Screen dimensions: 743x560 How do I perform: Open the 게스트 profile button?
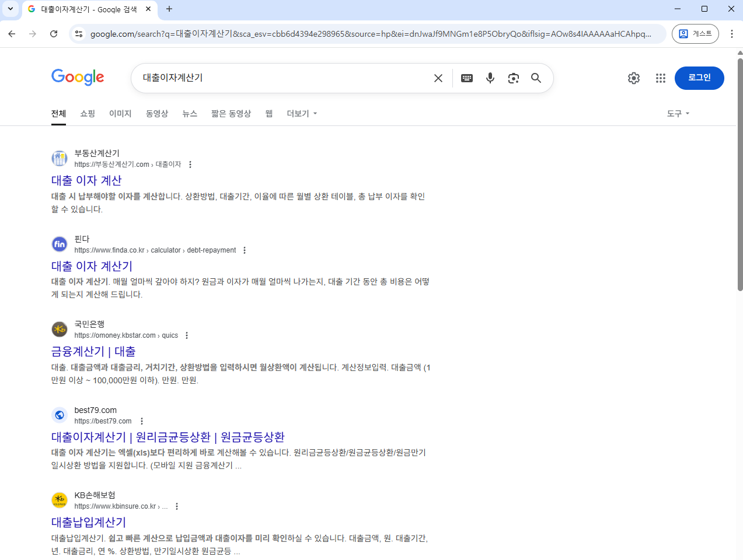pos(695,34)
